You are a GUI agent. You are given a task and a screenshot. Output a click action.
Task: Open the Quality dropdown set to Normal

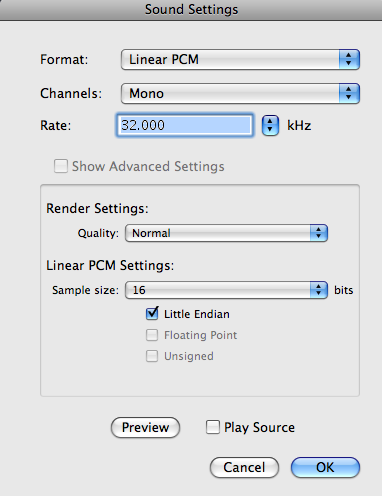226,233
